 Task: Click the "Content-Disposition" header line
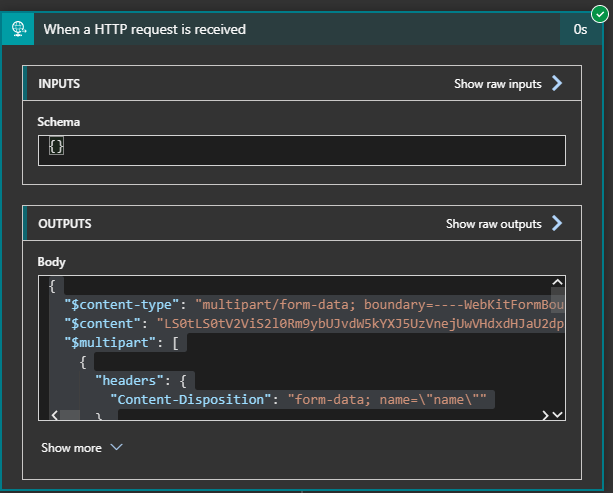coord(190,401)
